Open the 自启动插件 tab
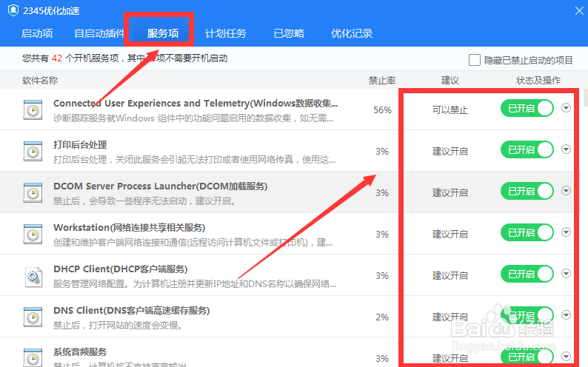 click(x=99, y=33)
